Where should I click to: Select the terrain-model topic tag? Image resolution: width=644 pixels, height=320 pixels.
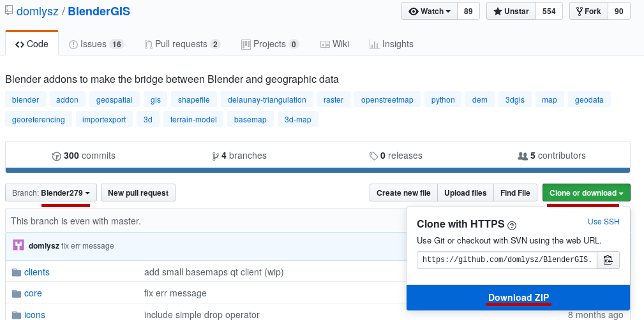click(x=193, y=120)
